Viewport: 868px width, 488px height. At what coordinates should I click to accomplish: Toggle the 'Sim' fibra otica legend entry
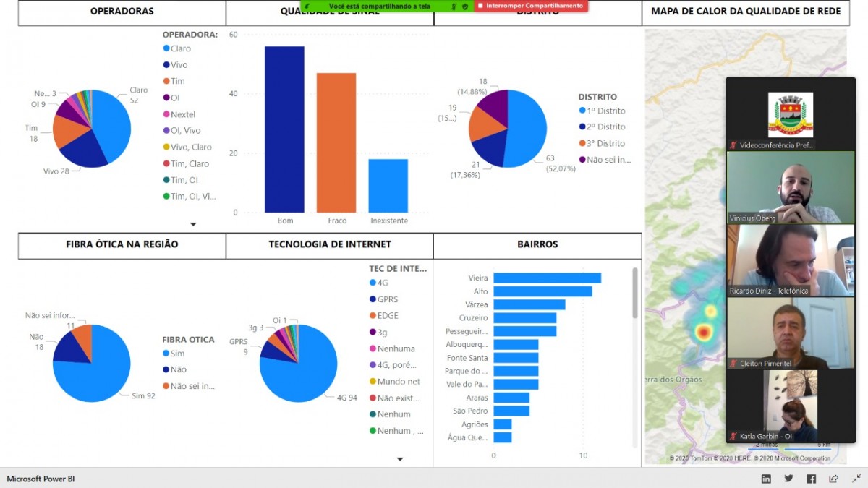click(x=177, y=354)
